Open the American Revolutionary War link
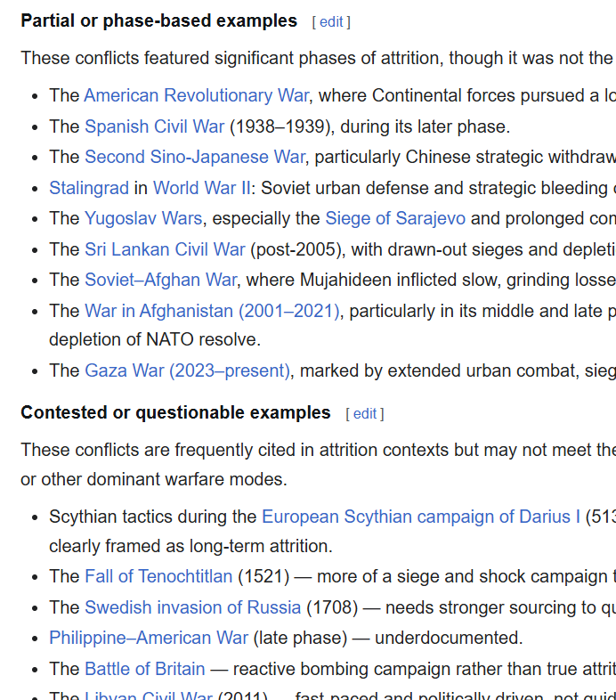 (197, 95)
